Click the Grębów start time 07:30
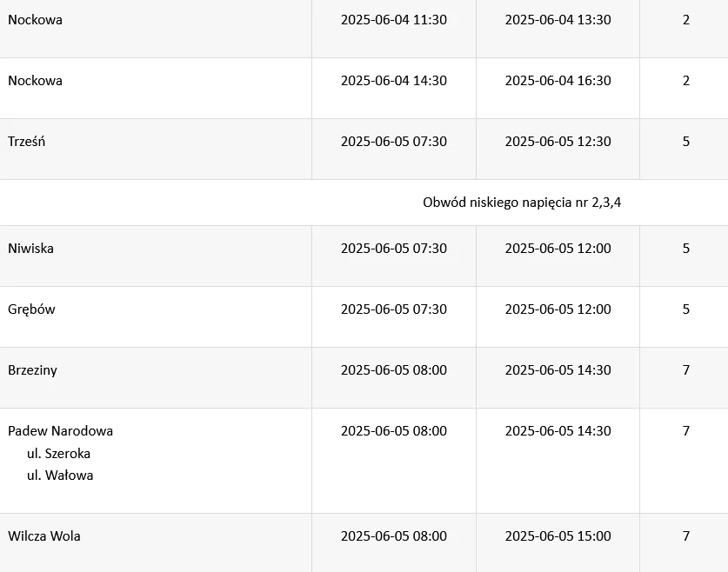 coord(393,309)
